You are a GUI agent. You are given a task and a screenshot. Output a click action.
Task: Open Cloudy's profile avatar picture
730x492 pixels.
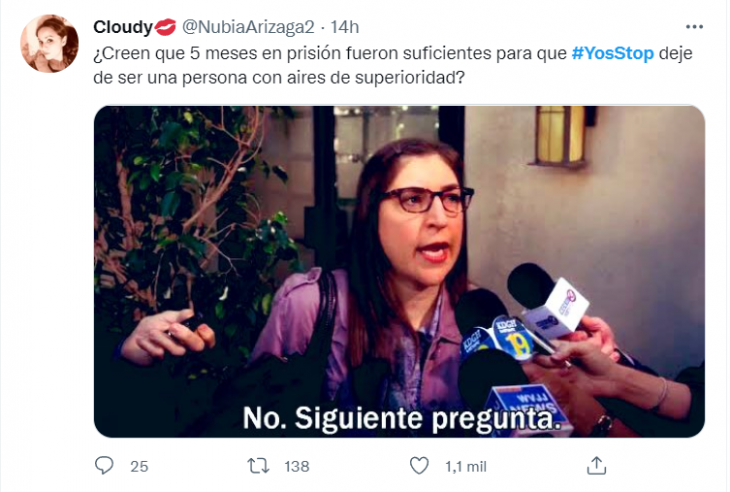(x=49, y=43)
